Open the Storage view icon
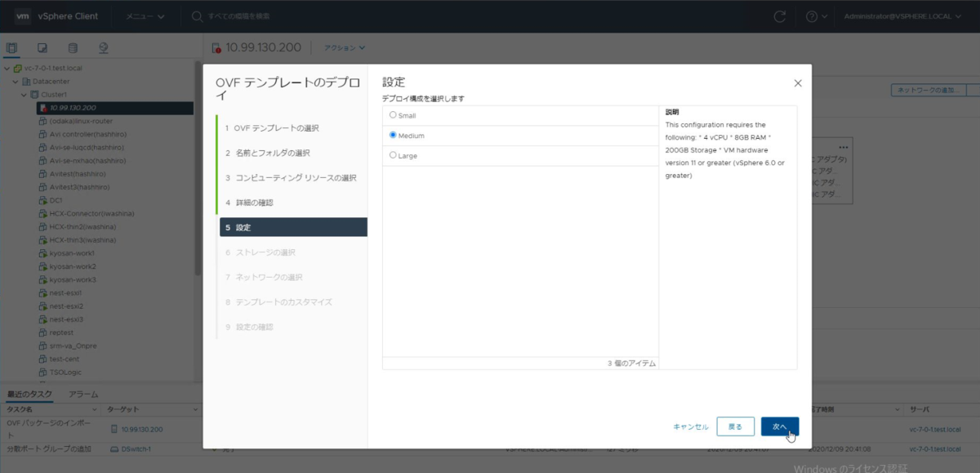Viewport: 980px width, 473px height. coord(73,47)
